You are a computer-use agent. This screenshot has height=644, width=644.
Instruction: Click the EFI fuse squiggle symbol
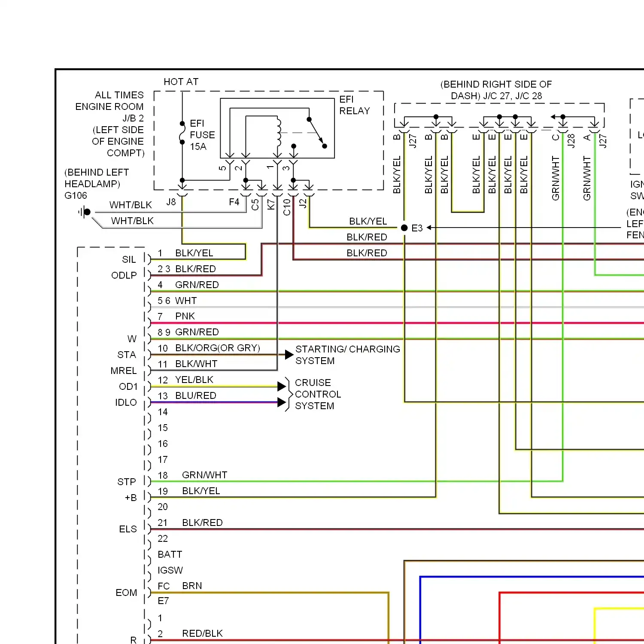(x=182, y=133)
